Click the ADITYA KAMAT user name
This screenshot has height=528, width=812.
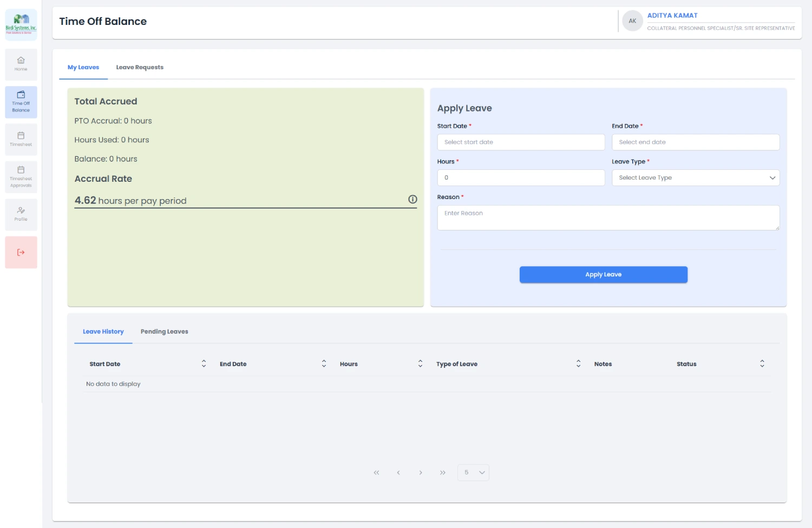pyautogui.click(x=672, y=16)
